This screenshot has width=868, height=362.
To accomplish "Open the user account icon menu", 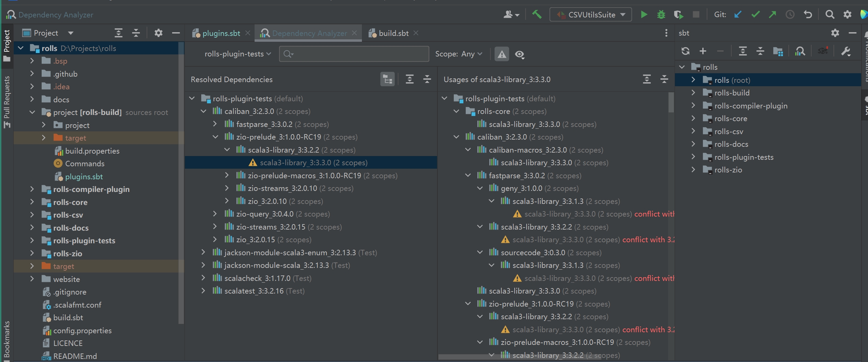I will tap(511, 15).
